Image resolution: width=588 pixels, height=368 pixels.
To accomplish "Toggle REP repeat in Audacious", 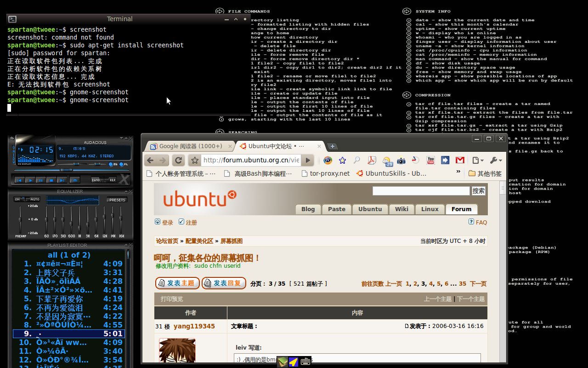I will (x=110, y=179).
